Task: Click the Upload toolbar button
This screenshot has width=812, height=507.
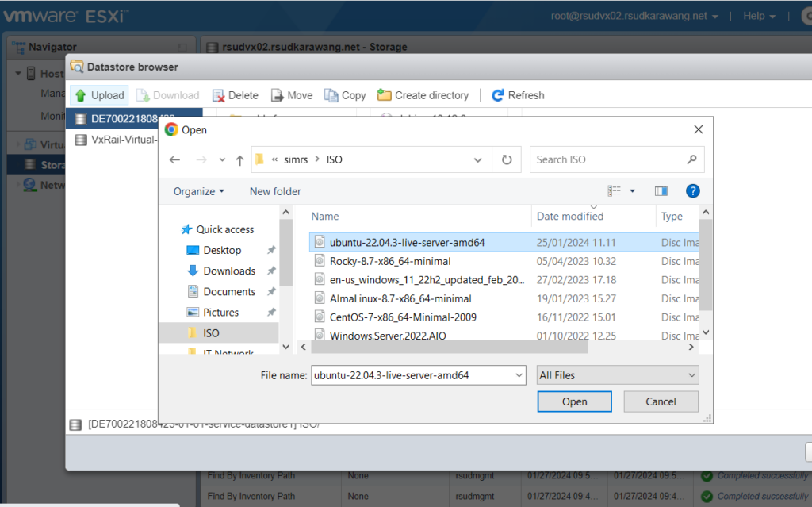Action: (x=99, y=95)
